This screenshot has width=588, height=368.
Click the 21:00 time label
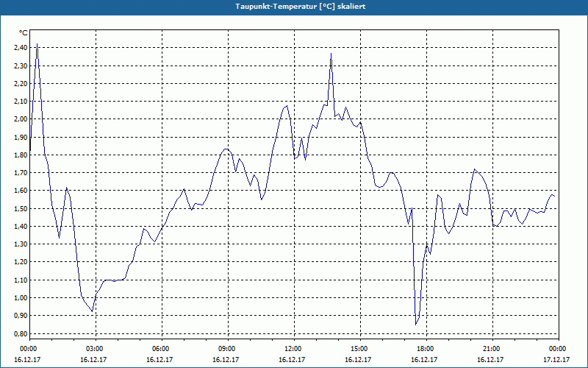(x=492, y=349)
